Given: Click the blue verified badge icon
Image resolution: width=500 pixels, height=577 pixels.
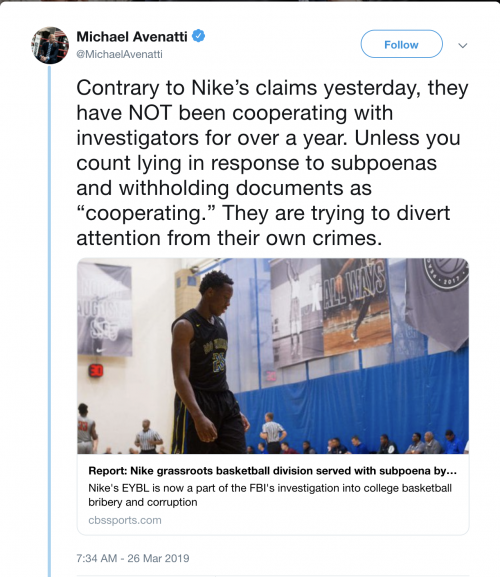Looking at the screenshot, I should tap(199, 36).
